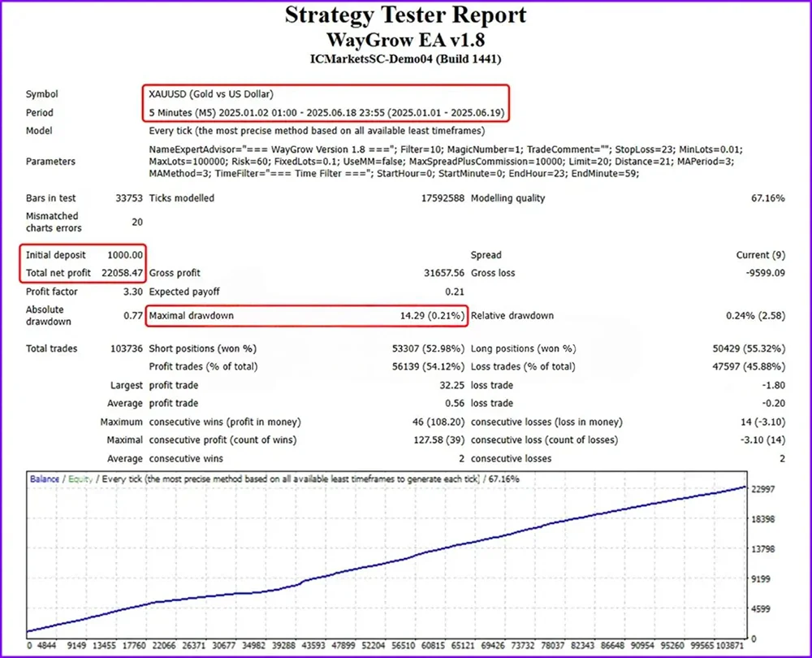Click the Gross loss value -9599.09
This screenshot has width=812, height=658.
pos(766,272)
